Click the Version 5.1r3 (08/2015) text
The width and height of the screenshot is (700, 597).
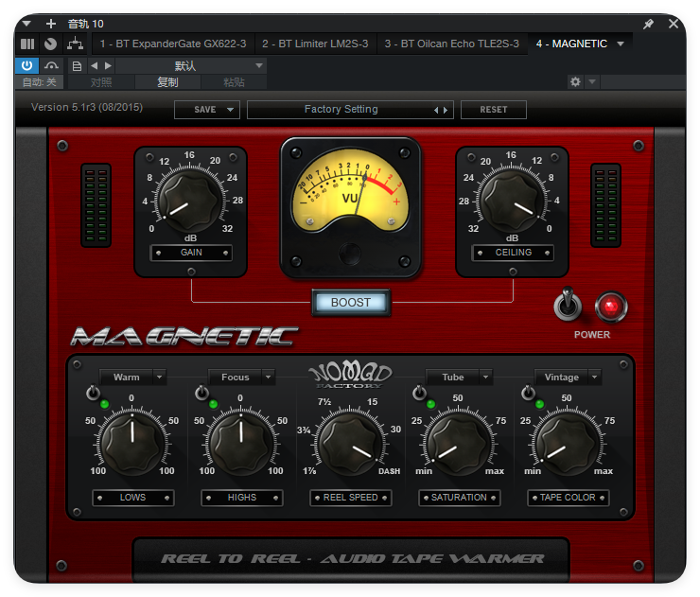pyautogui.click(x=87, y=108)
